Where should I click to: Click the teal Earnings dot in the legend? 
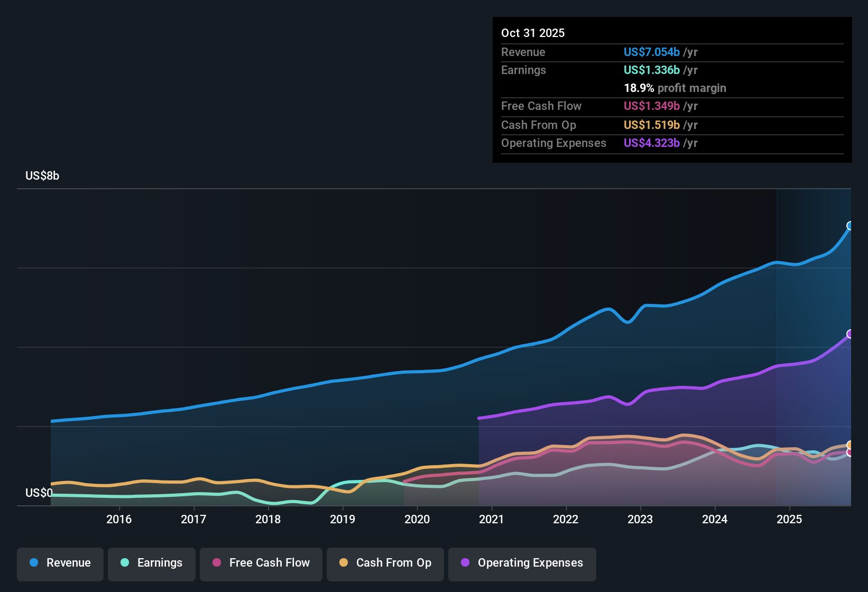[x=125, y=563]
